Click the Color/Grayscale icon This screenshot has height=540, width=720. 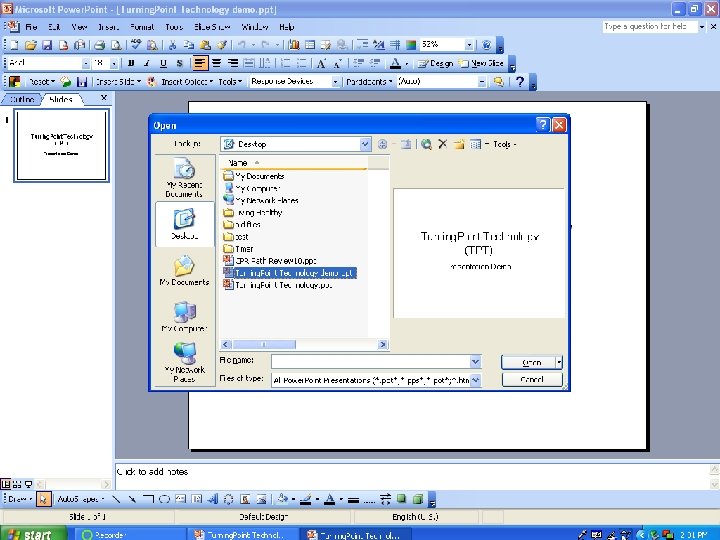tap(411, 45)
